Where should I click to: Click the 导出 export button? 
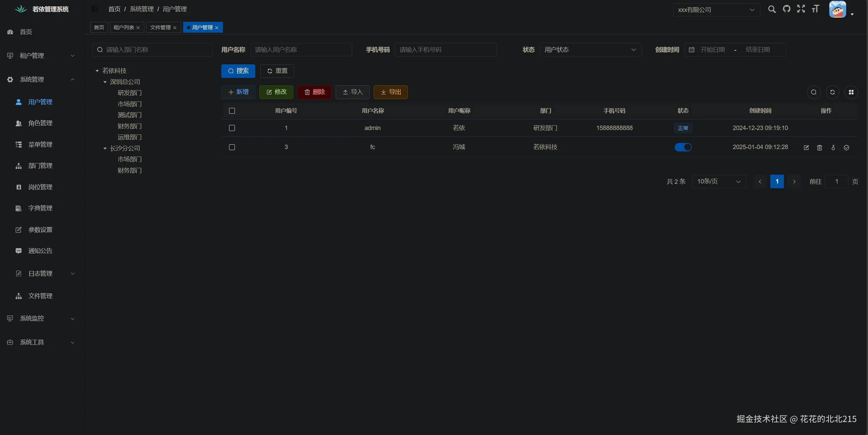pos(390,92)
